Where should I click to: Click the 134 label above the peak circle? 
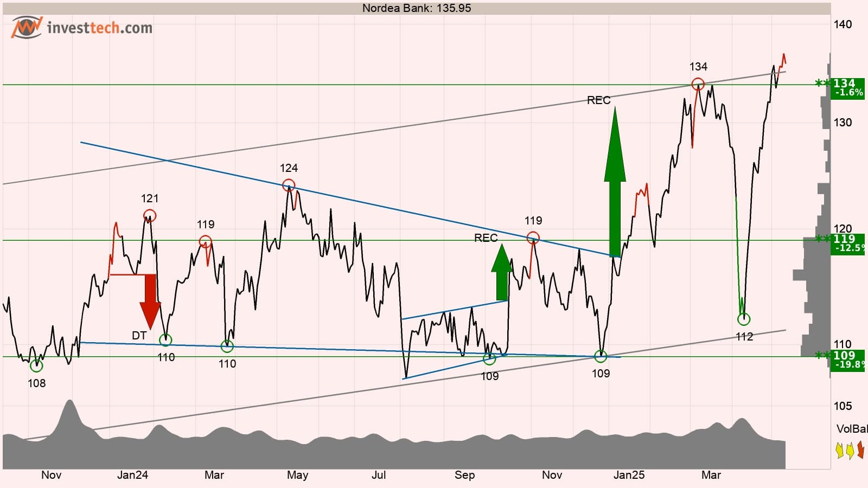pos(698,67)
